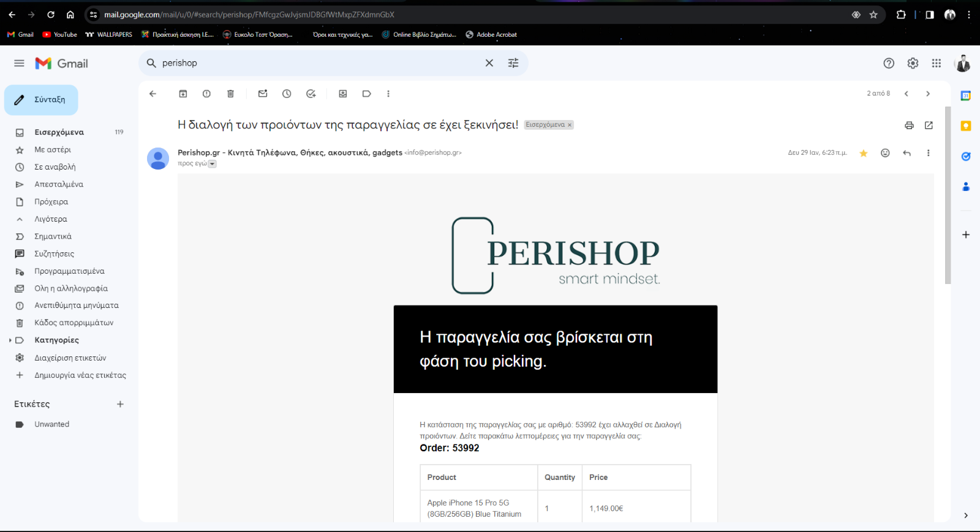
Task: Open browser Extensions puzzle icon
Action: [901, 15]
